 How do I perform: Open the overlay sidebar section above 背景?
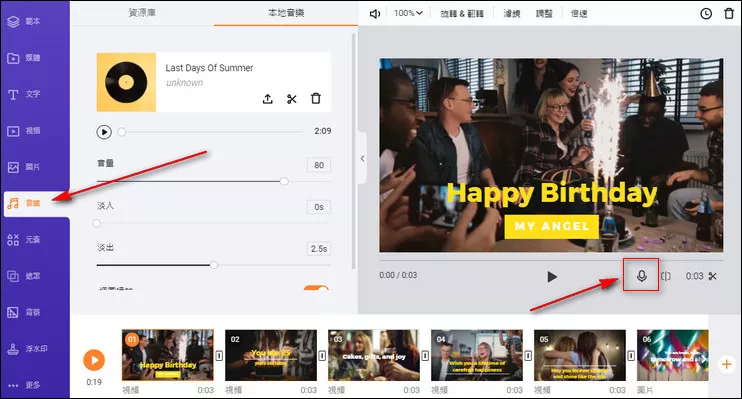point(25,276)
